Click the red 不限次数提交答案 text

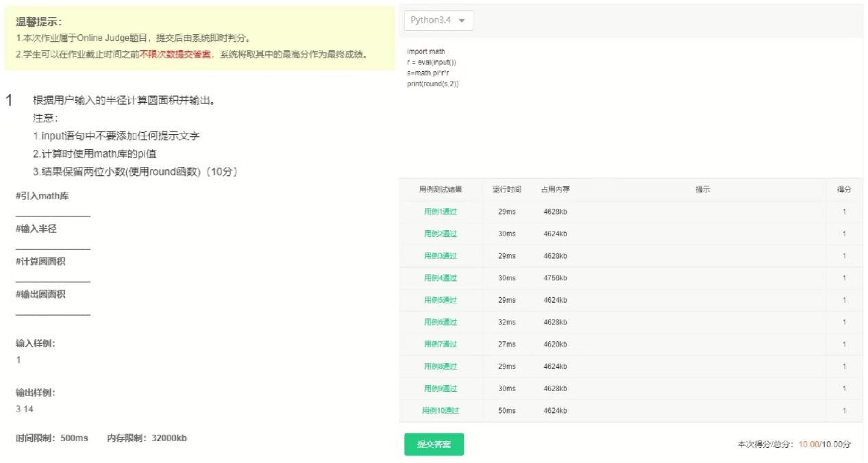(x=175, y=55)
